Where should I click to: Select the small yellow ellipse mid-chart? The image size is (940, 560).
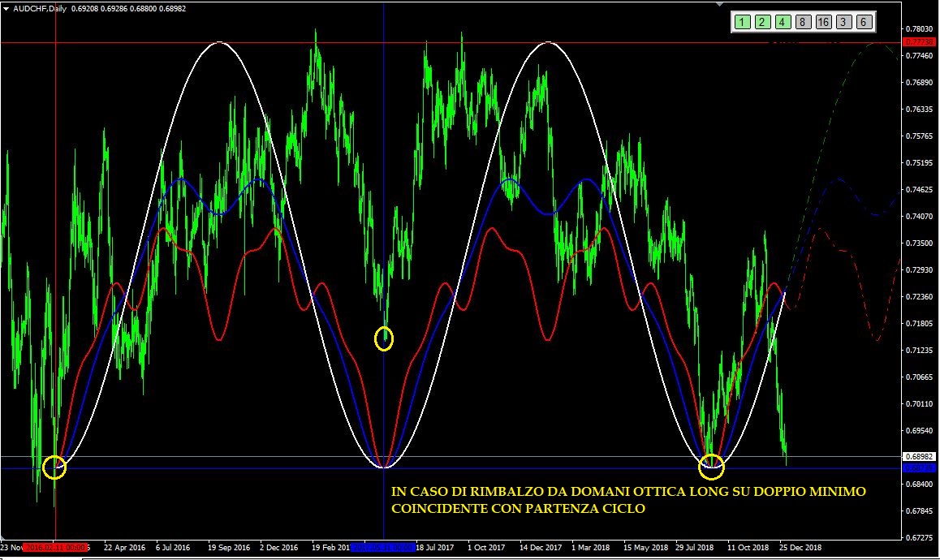(x=384, y=338)
